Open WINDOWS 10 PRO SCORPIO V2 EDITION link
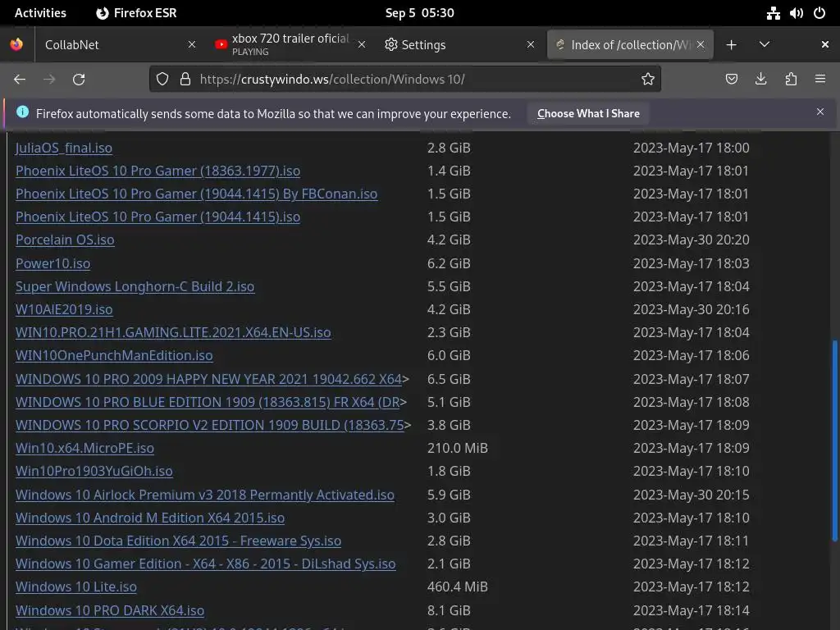Image resolution: width=840 pixels, height=630 pixels. tap(210, 426)
